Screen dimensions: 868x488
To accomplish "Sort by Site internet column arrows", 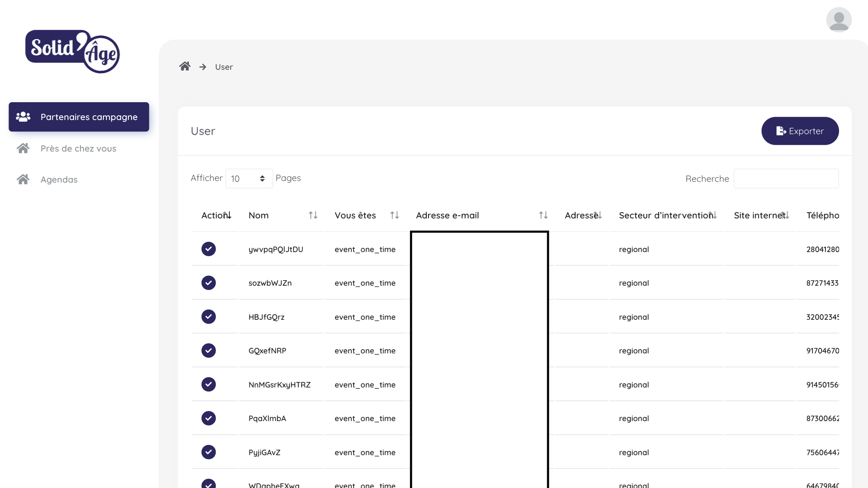I will [785, 215].
